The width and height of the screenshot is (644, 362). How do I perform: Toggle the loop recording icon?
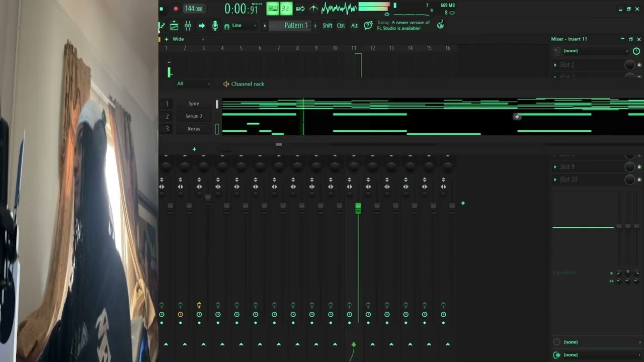[300, 9]
